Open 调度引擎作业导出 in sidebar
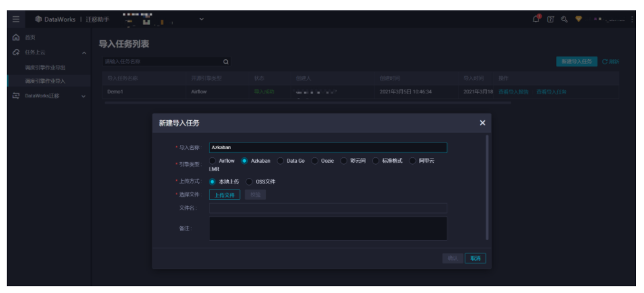Viewport: 644px width, 293px height. point(45,67)
